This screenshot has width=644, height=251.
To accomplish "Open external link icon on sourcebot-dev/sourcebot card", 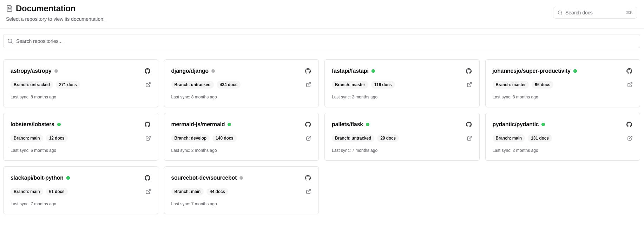I will tap(309, 192).
